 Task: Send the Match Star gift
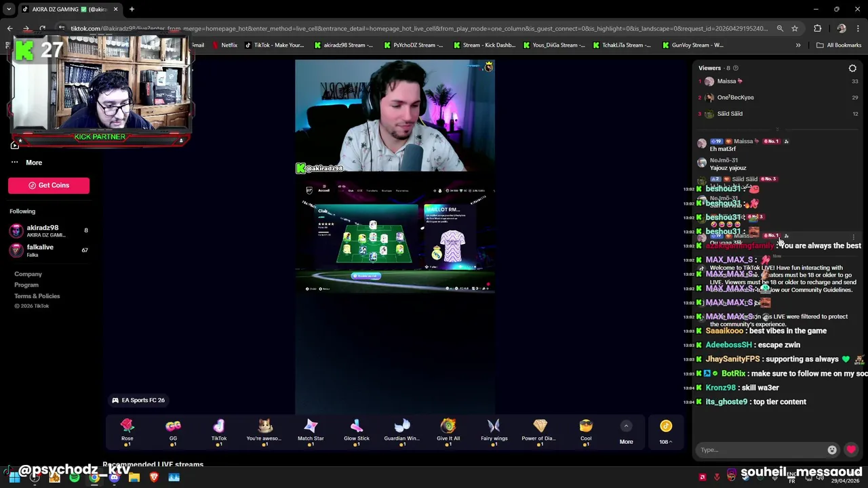(x=311, y=430)
